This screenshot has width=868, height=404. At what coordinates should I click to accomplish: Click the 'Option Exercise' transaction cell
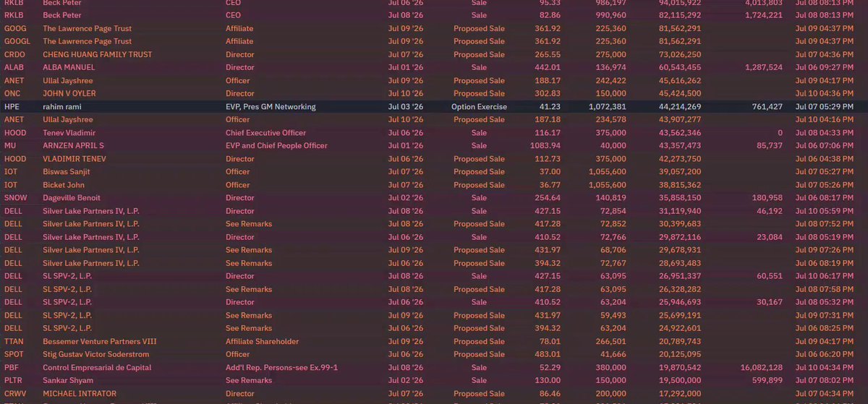479,106
